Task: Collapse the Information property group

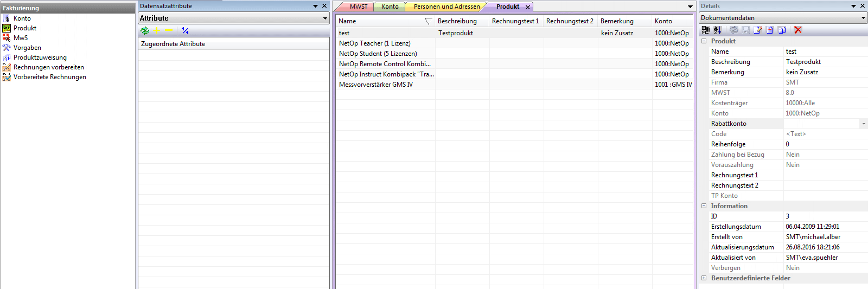Action: coord(704,206)
